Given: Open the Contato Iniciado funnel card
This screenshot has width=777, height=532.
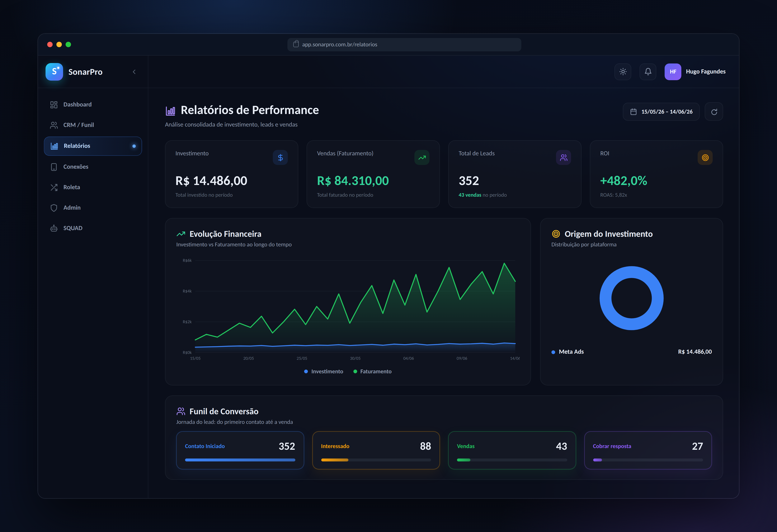Looking at the screenshot, I should [x=240, y=450].
